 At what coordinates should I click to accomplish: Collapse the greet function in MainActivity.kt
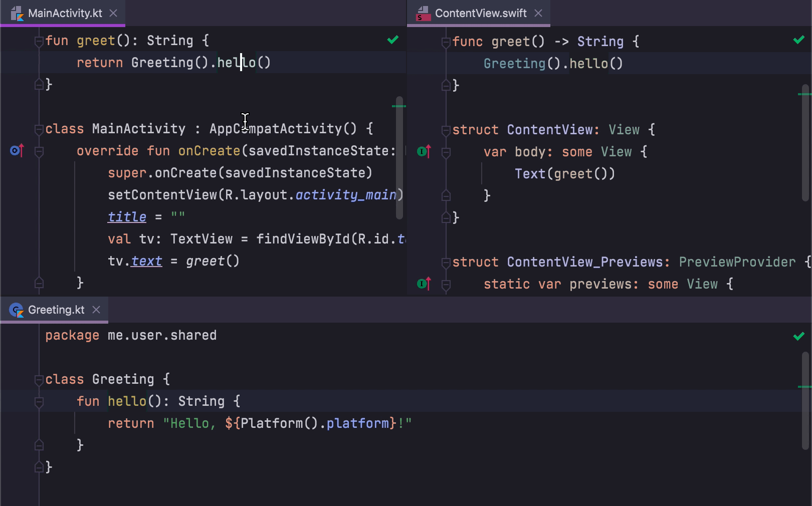click(39, 40)
